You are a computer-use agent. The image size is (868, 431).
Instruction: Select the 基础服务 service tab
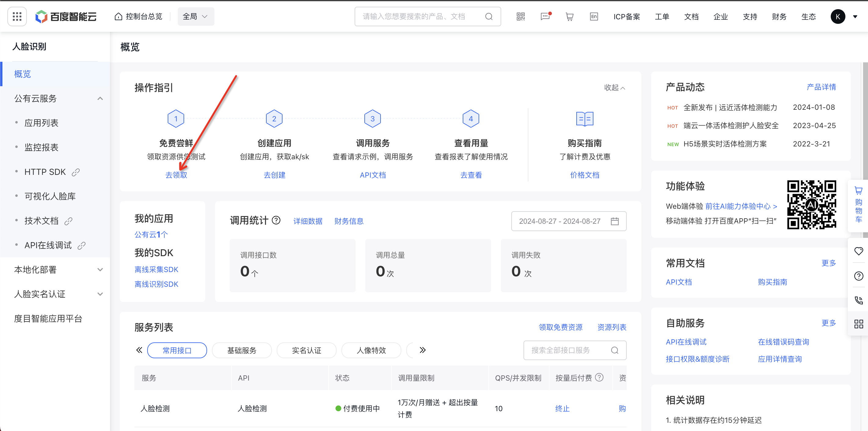(242, 350)
